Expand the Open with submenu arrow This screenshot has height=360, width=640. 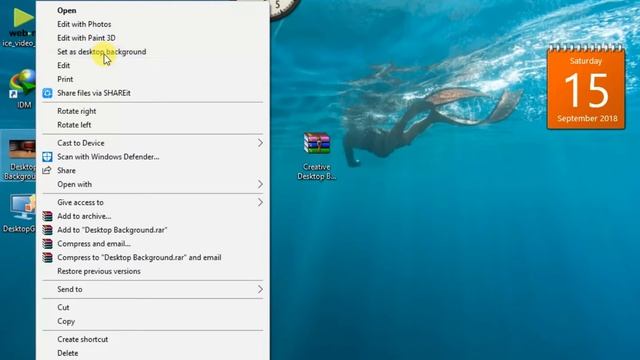tap(260, 184)
